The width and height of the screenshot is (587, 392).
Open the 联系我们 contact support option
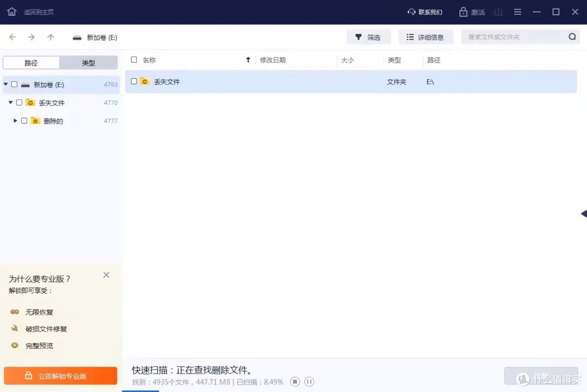point(425,12)
